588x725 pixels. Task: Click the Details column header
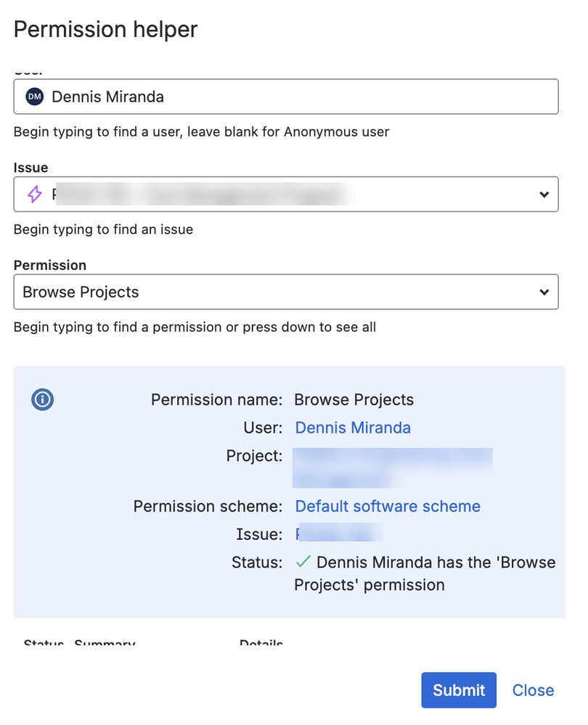(x=261, y=644)
